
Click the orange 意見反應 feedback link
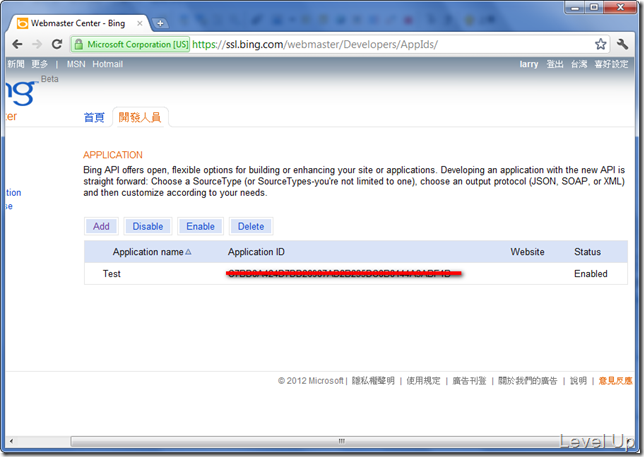click(615, 381)
